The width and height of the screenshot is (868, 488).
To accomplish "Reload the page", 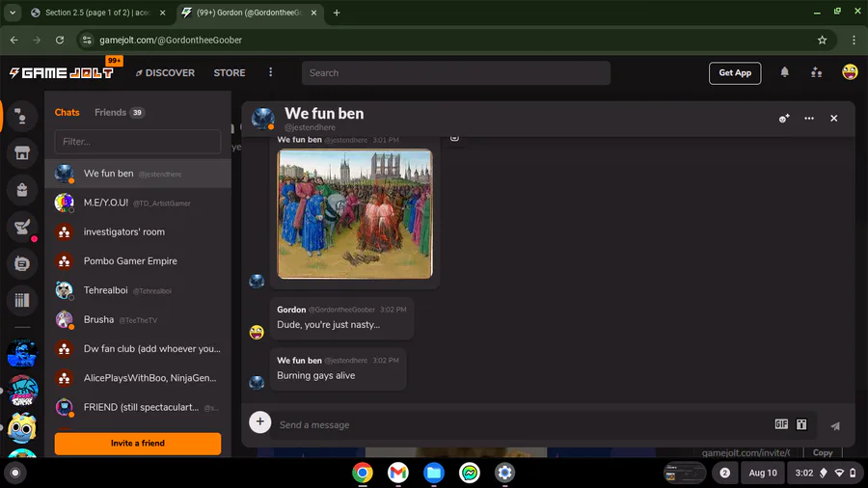I will point(60,40).
